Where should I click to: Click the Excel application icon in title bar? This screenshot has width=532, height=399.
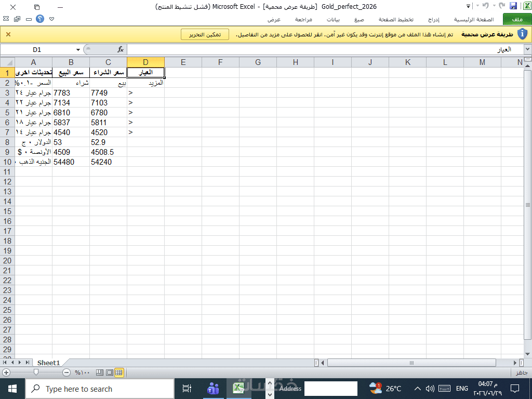tap(527, 6)
